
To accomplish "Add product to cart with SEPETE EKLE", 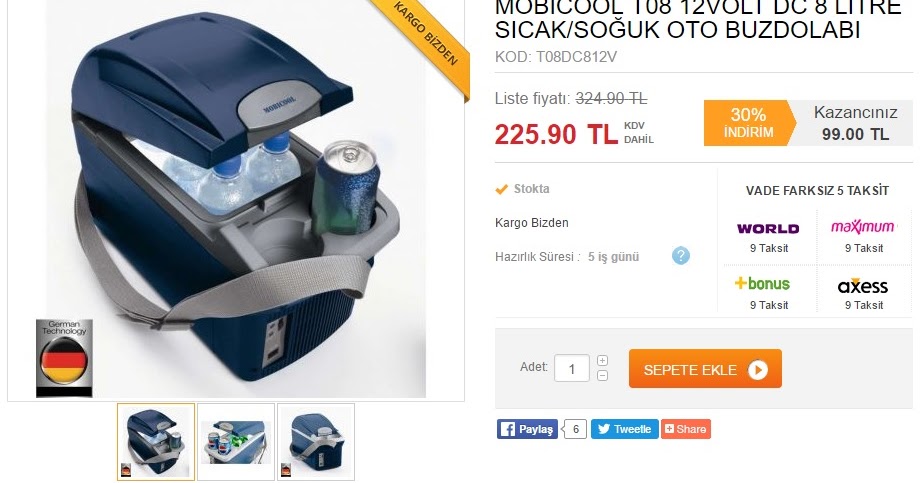I will click(x=705, y=369).
